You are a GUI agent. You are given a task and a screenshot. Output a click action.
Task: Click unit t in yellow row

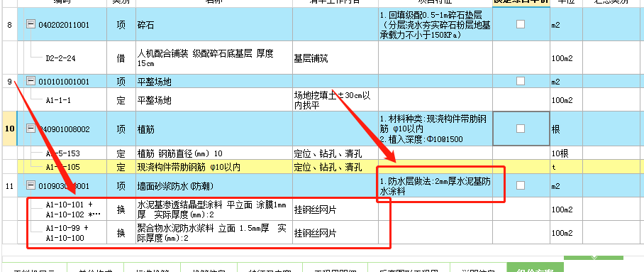coord(553,168)
